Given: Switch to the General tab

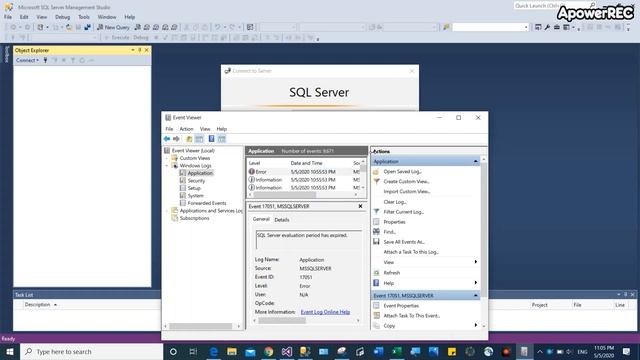Looking at the screenshot, I should (261, 219).
